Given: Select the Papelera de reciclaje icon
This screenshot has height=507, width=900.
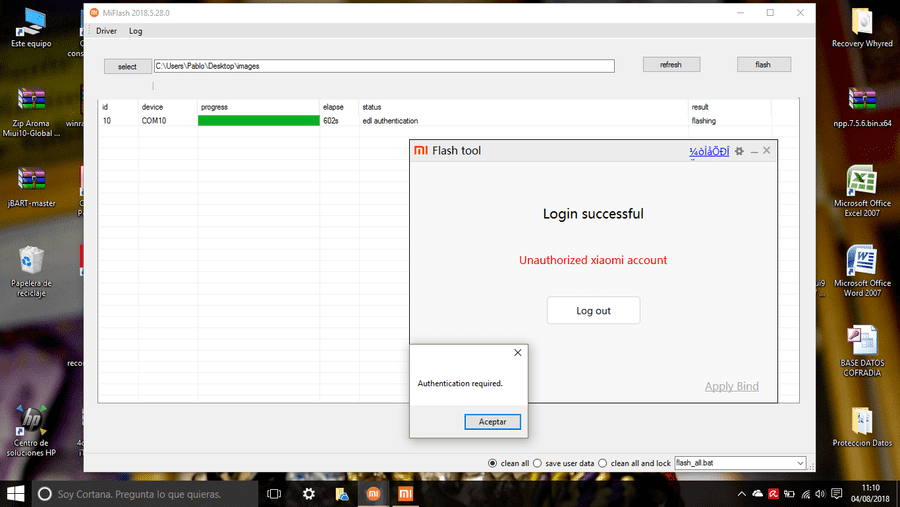Looking at the screenshot, I should 31,272.
